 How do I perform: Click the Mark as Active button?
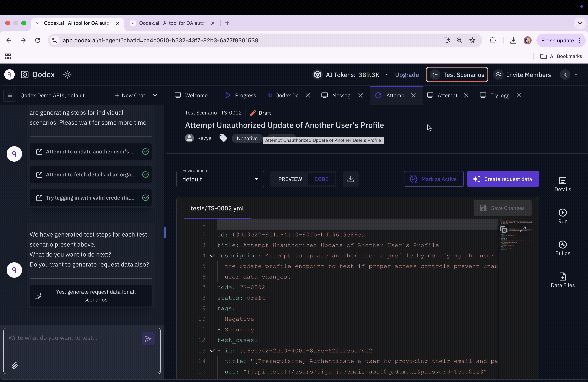[x=433, y=179]
